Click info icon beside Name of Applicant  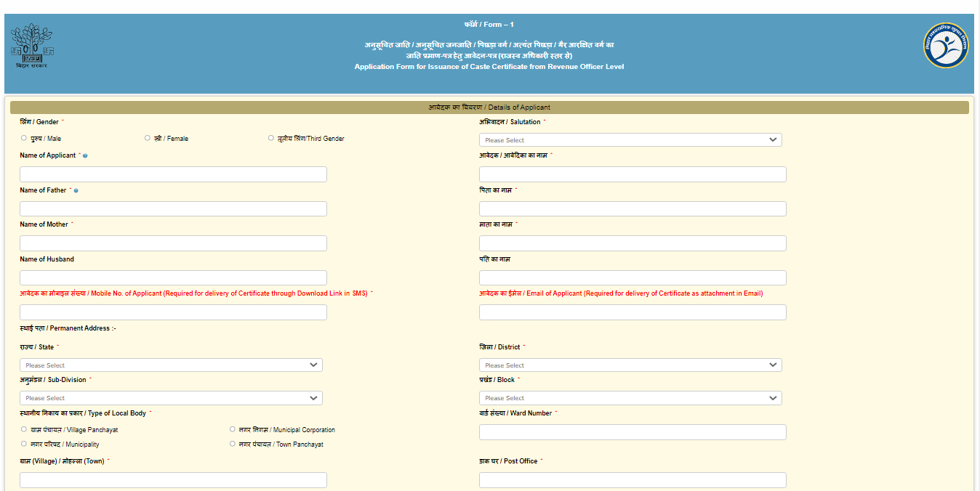pos(85,156)
